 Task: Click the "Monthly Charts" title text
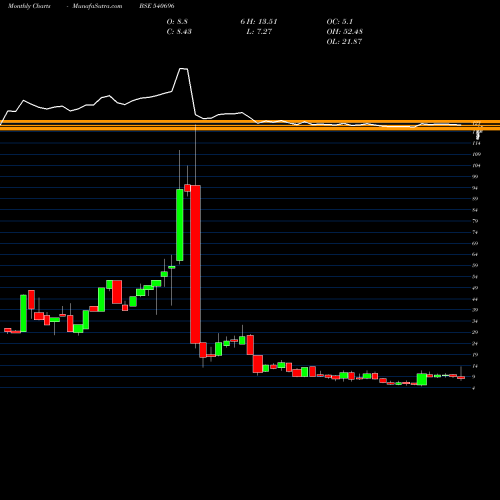coord(29,6)
